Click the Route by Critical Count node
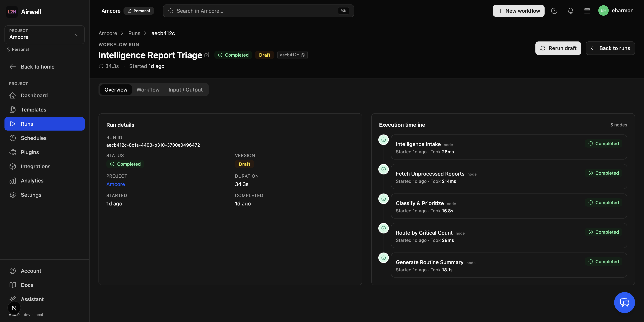Image resolution: width=644 pixels, height=322 pixels. (509, 236)
